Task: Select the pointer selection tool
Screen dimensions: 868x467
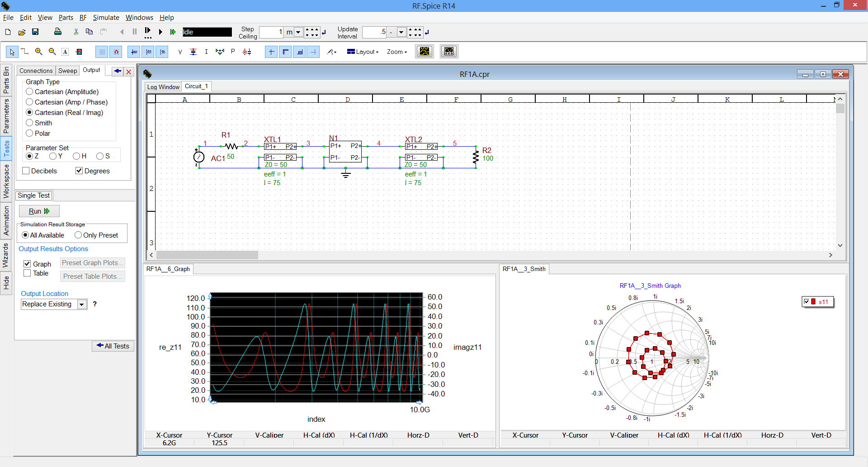Action: 12,52
